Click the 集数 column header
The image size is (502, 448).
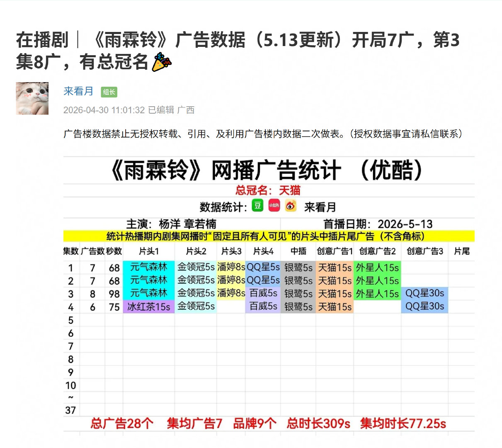pyautogui.click(x=71, y=251)
